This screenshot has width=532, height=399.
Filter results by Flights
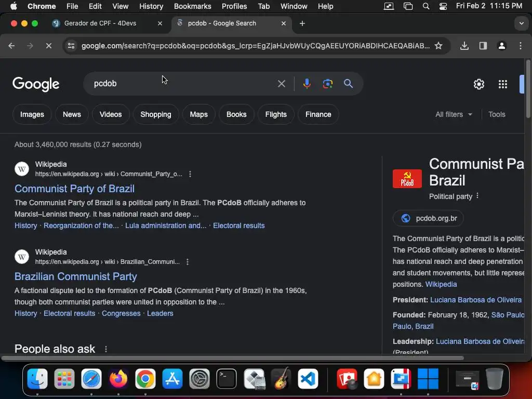coord(276,114)
